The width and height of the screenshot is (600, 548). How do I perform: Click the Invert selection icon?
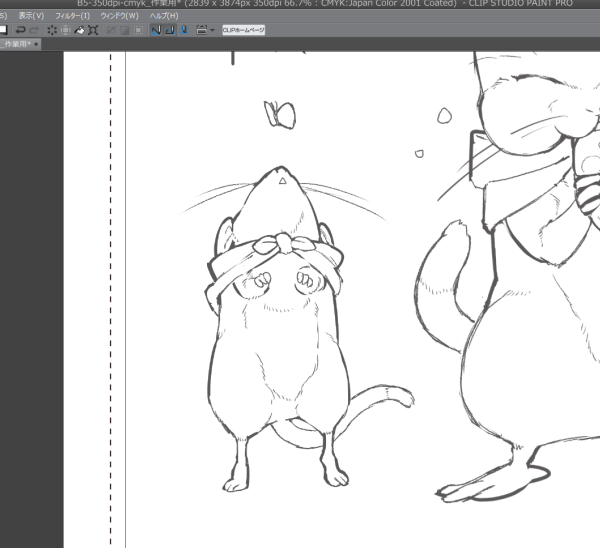click(x=125, y=30)
